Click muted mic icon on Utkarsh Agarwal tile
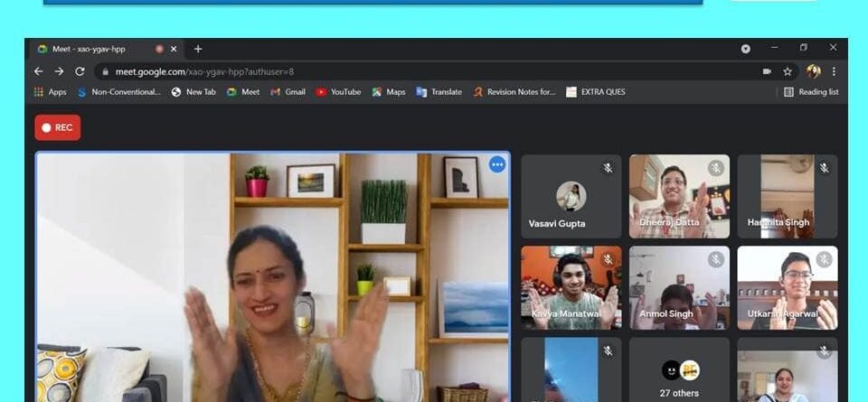 pos(824,260)
